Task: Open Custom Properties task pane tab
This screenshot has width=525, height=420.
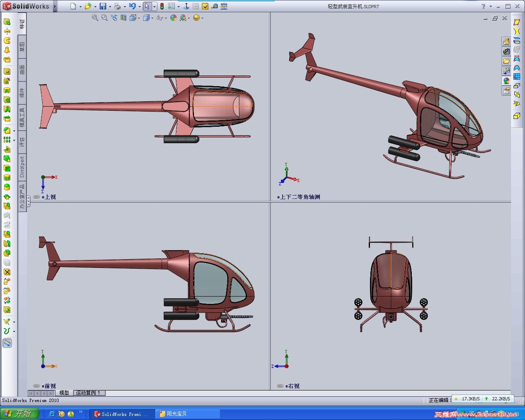Action: (x=507, y=91)
